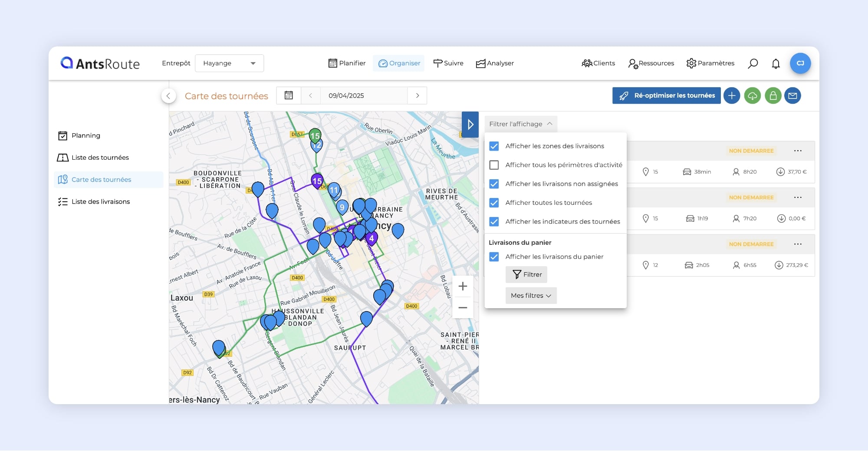Image resolution: width=868 pixels, height=451 pixels.
Task: Zoom out on the map
Action: [463, 308]
